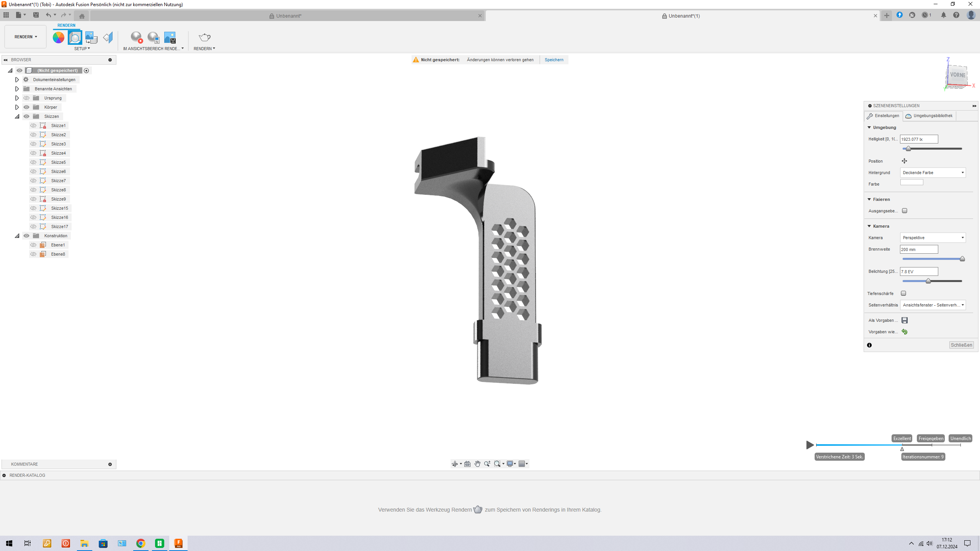Select the Pan hand tool in navigation bar

click(477, 463)
